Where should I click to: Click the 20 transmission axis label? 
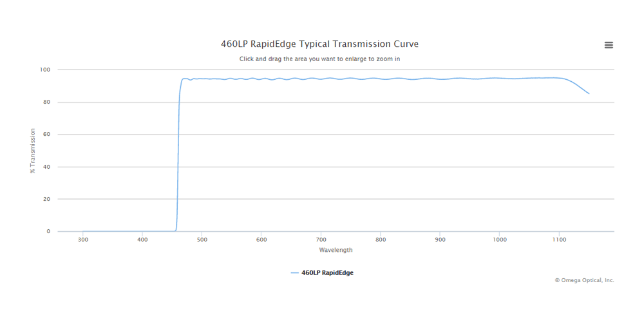[x=47, y=199]
